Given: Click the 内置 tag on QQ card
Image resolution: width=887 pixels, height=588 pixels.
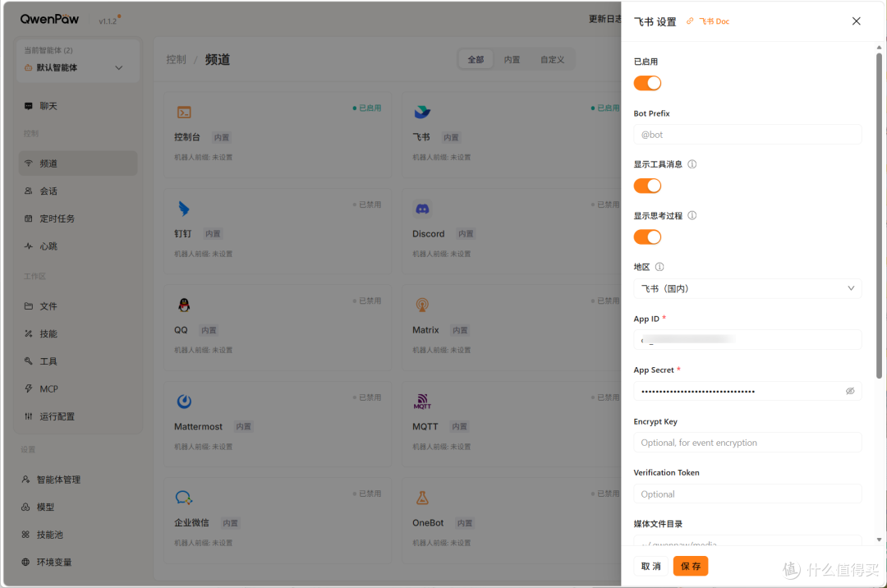Looking at the screenshot, I should [x=209, y=330].
